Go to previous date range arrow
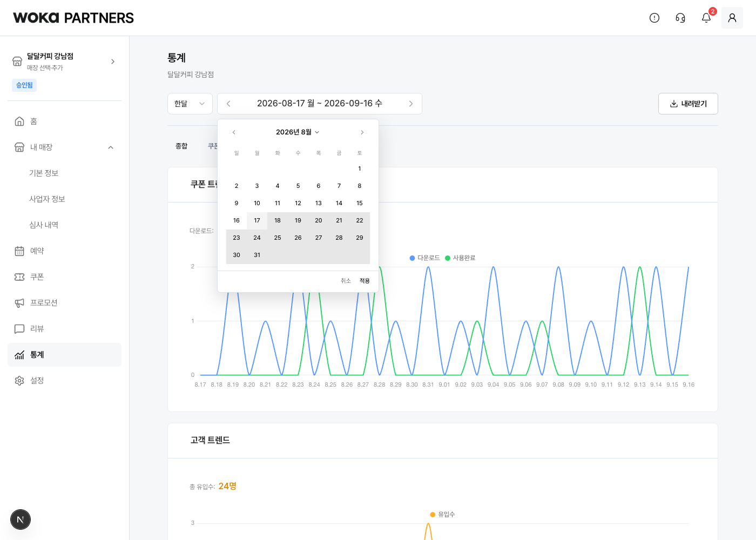 tap(228, 104)
